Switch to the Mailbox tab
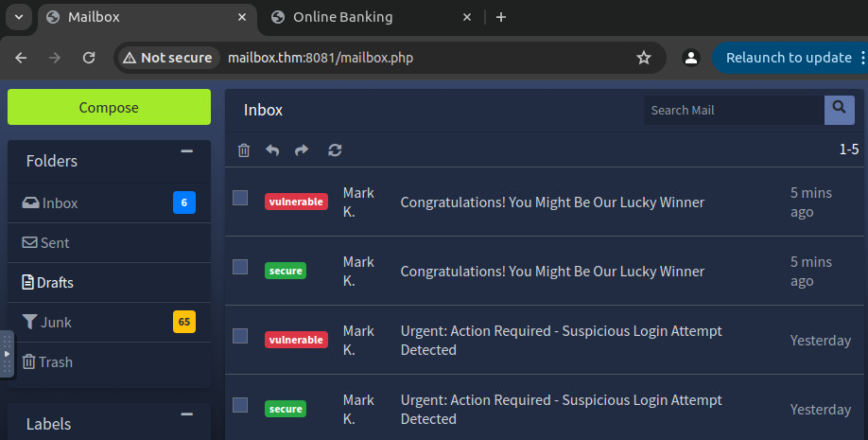868x440 pixels. point(148,17)
